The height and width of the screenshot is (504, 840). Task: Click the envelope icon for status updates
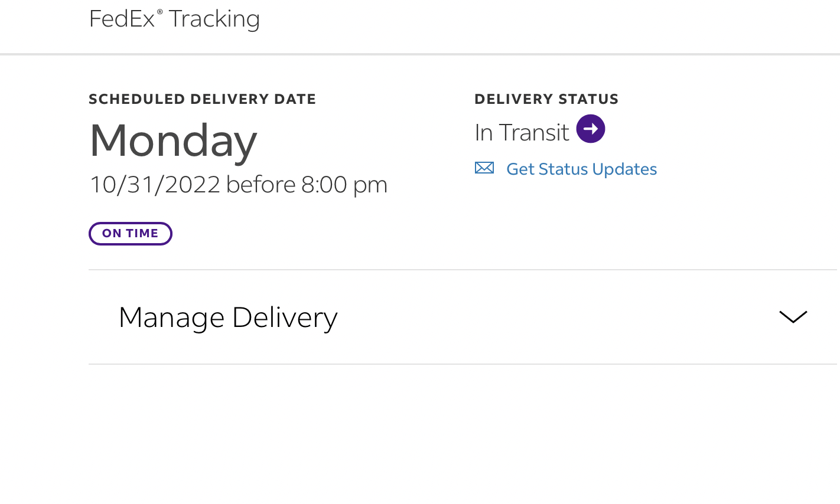click(484, 168)
